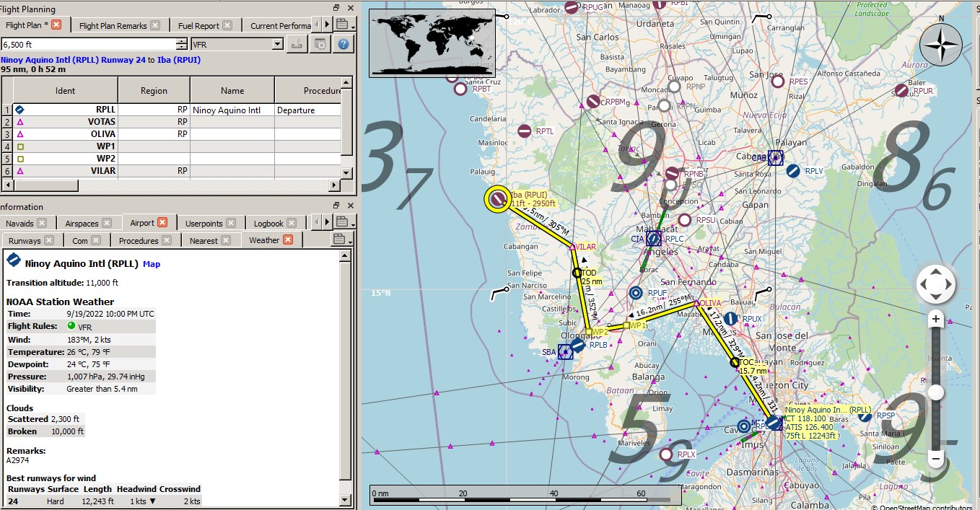Close the Fuel Report tab
This screenshot has height=510, width=980.
pos(227,25)
